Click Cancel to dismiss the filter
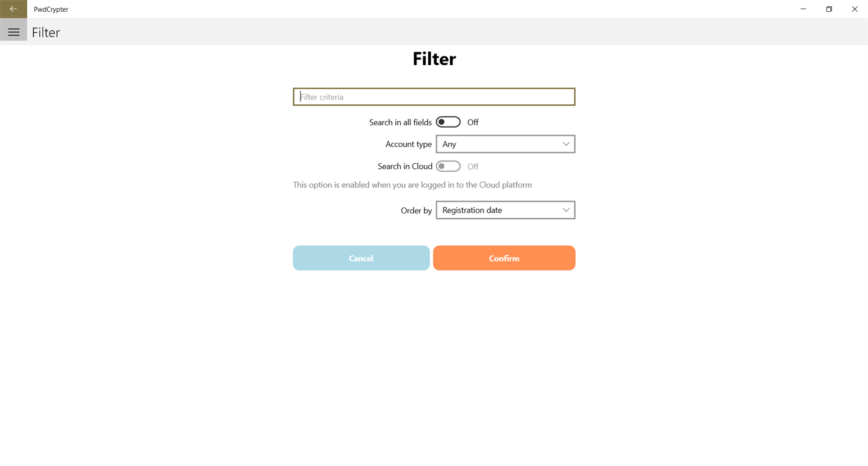The image size is (868, 466). coord(361,258)
